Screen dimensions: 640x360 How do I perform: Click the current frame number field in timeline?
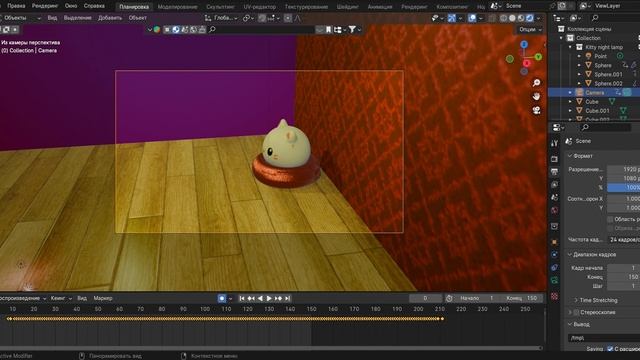click(x=425, y=298)
